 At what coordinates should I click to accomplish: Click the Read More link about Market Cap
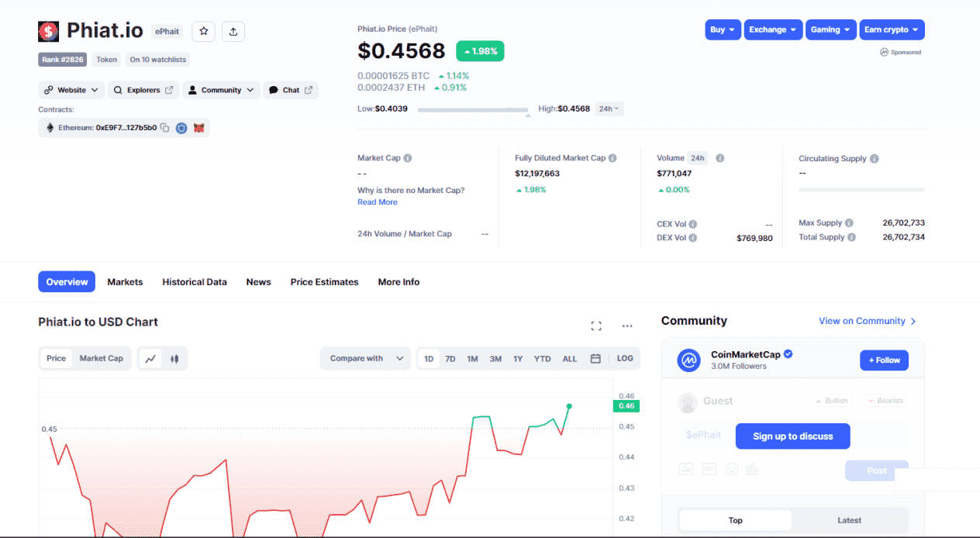tap(378, 202)
